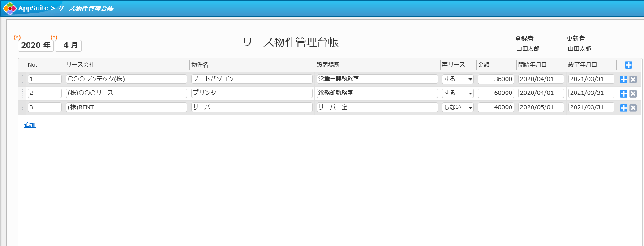The width and height of the screenshot is (644, 246).
Task: Click the 2020 年 year field
Action: click(36, 45)
